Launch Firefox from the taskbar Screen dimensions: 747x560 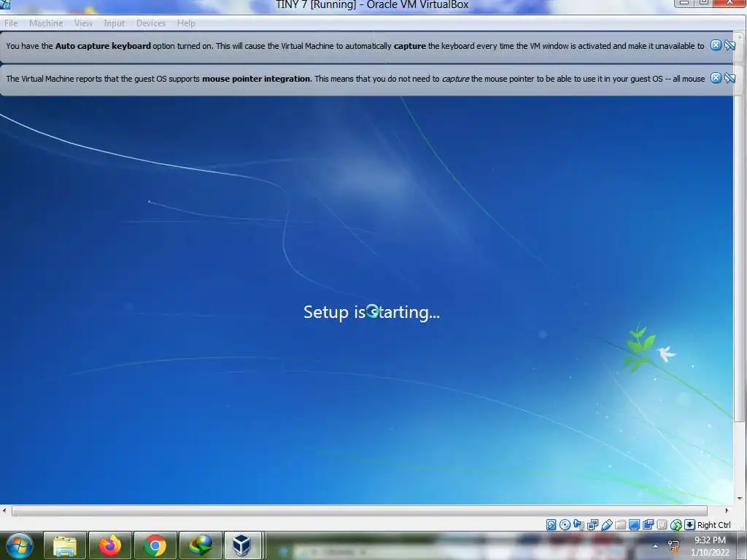[x=110, y=545]
